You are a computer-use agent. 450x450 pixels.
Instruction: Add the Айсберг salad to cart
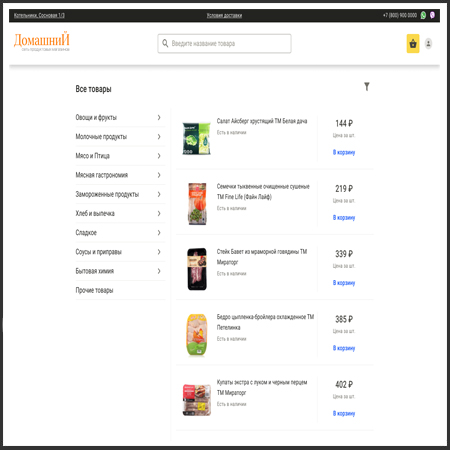(344, 152)
